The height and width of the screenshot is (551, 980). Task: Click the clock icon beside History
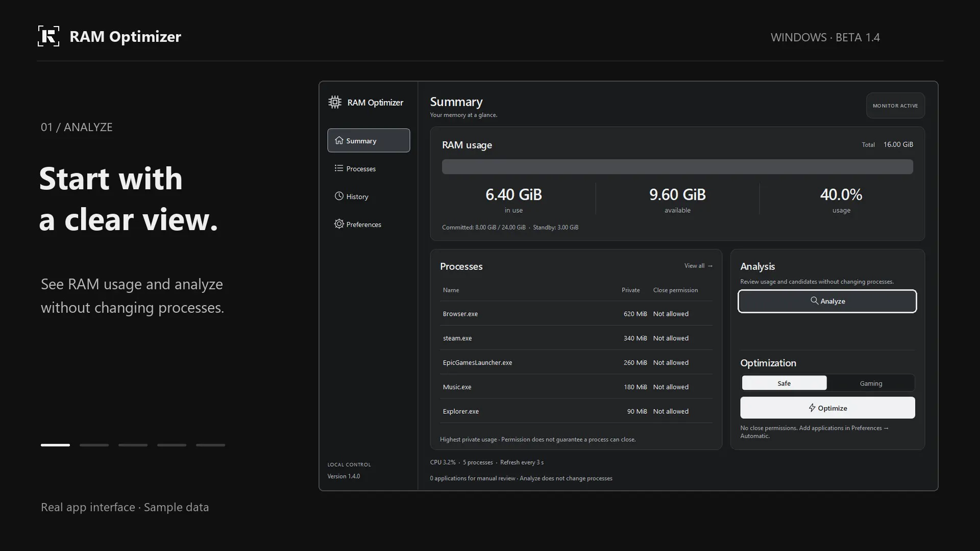click(339, 196)
